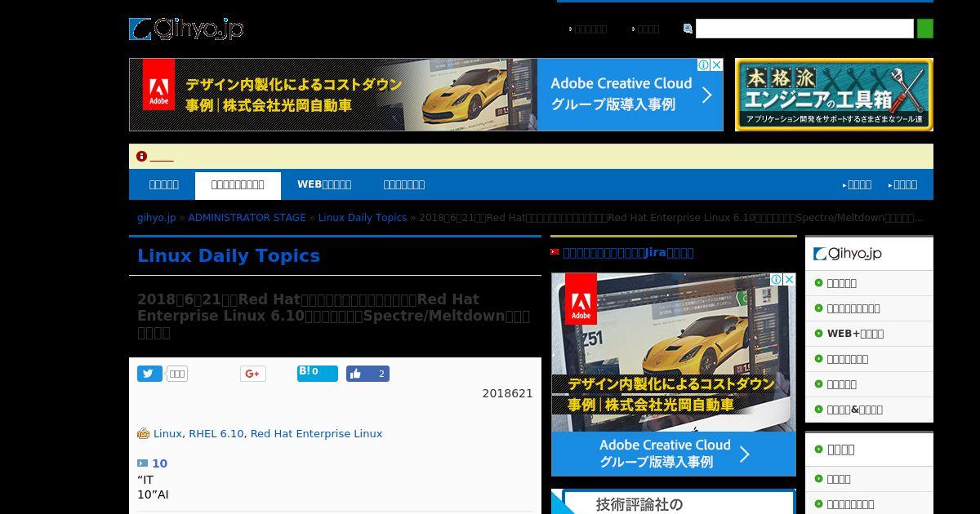
Task: Open the highlighted white tab in the blue navigation bar
Action: [x=238, y=185]
